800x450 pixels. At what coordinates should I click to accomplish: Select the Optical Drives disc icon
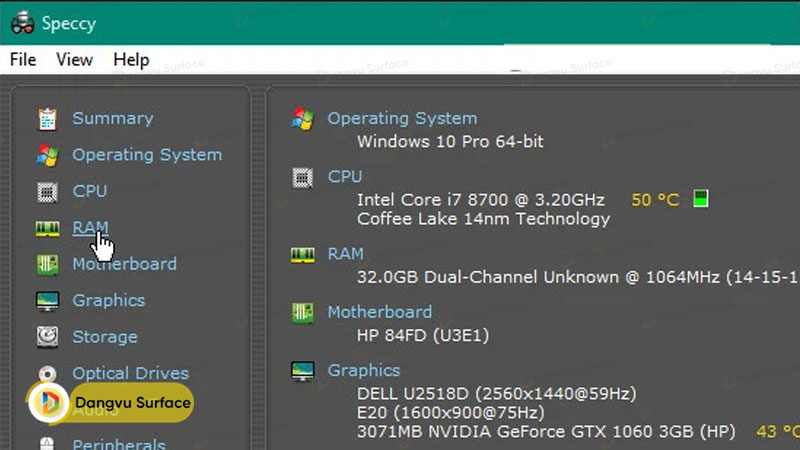47,373
